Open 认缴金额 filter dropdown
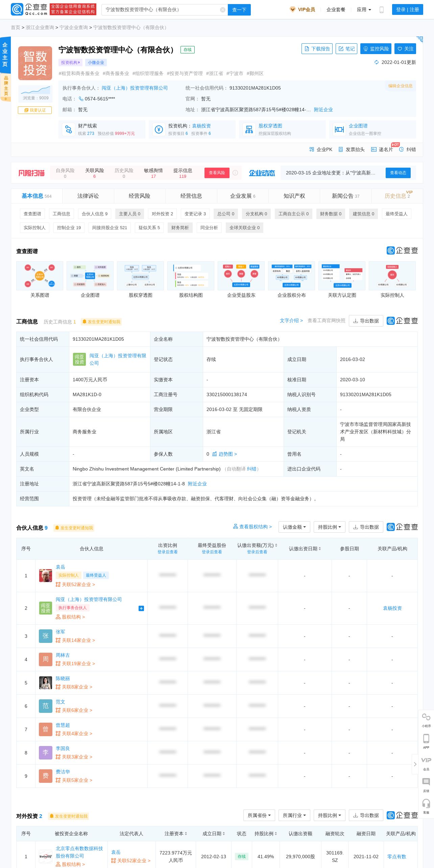Viewport: 434px width, 868px height. [294, 527]
